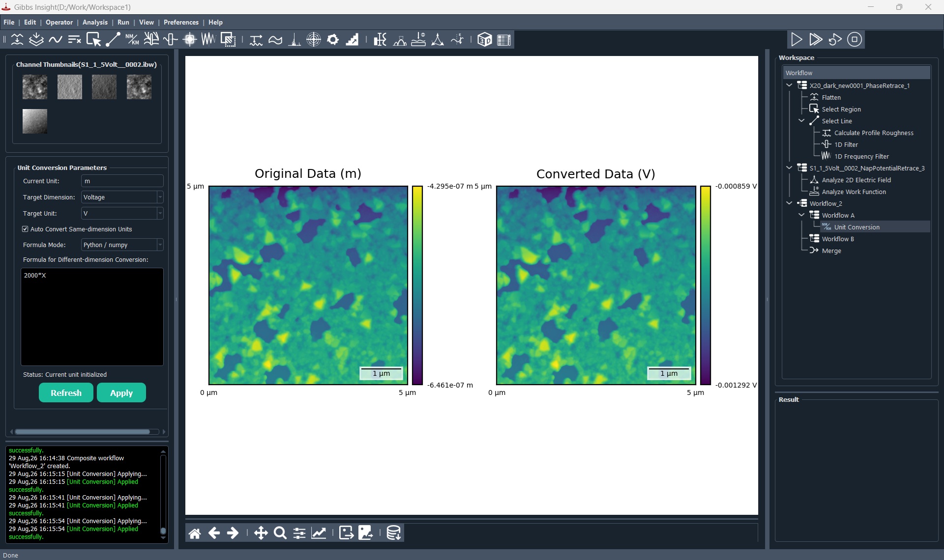Go back to previous plot view
Viewport: 944px width, 560px height.
click(214, 533)
